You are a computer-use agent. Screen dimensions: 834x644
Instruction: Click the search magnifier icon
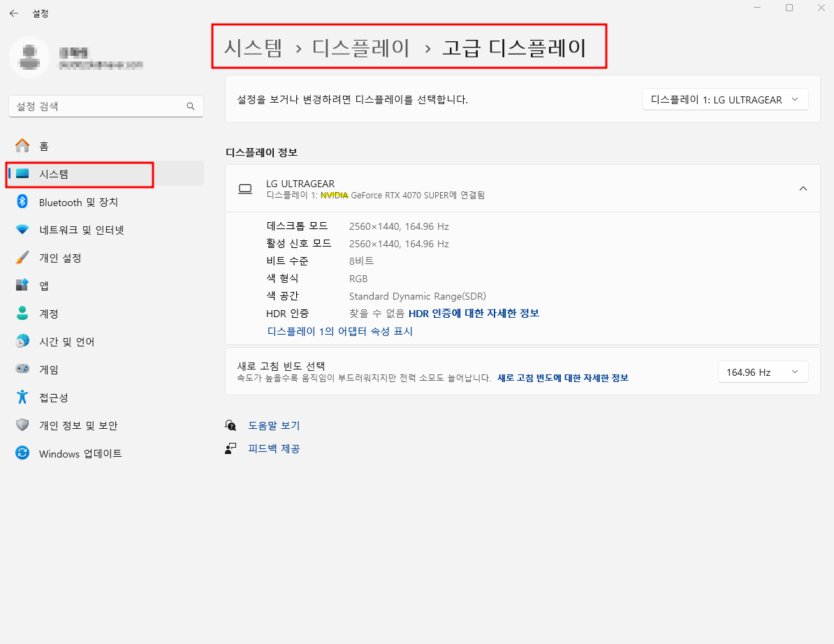point(191,106)
